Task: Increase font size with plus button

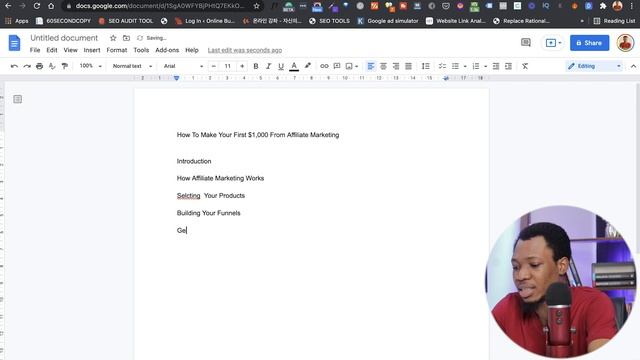Action: 242,66
